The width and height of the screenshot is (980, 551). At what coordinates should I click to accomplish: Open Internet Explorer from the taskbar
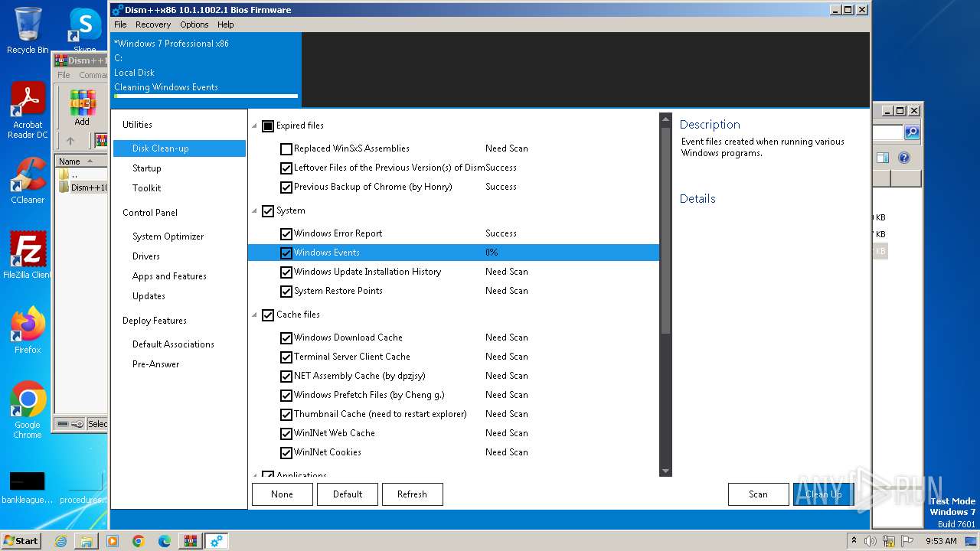pos(60,541)
